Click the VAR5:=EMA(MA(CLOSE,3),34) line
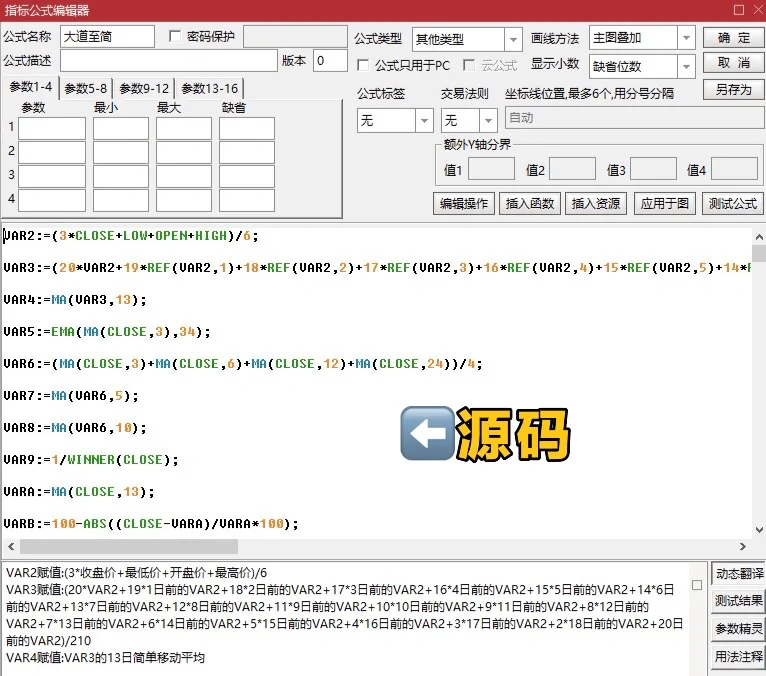Screen dimensions: 766x676 (x=107, y=332)
